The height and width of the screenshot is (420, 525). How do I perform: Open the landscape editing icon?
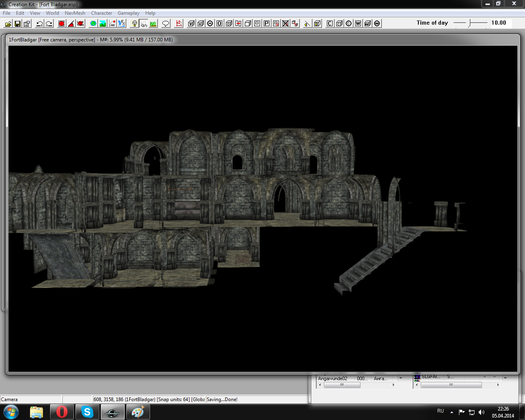pyautogui.click(x=103, y=23)
